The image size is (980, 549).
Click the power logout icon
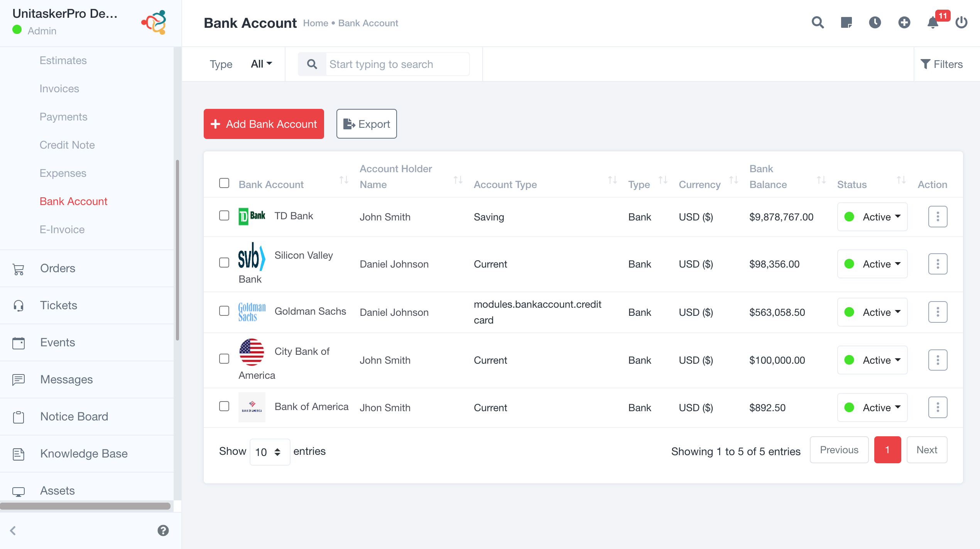pyautogui.click(x=961, y=22)
